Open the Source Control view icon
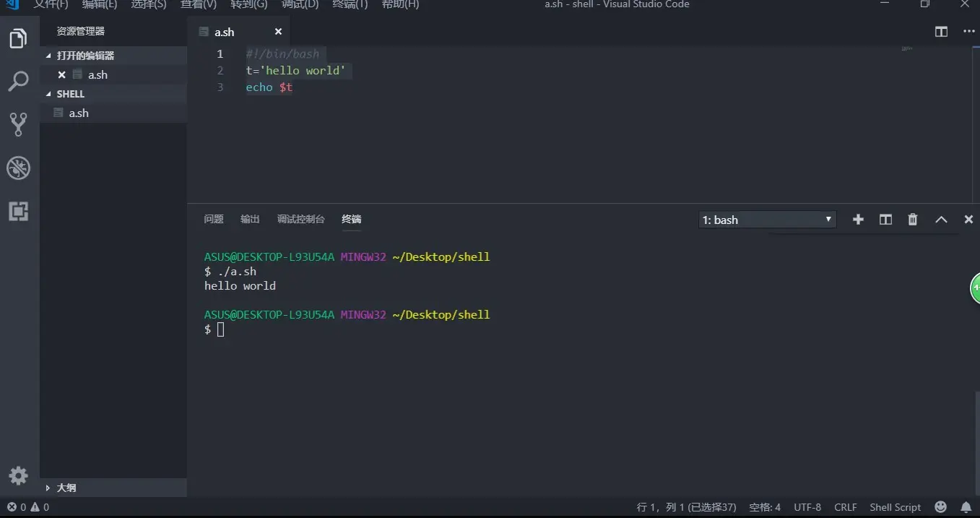980x518 pixels. (x=18, y=124)
